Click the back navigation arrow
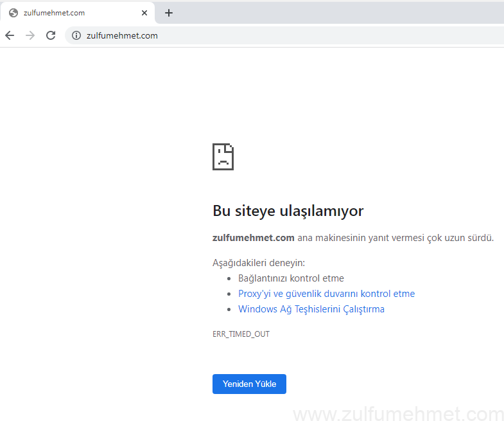Image resolution: width=504 pixels, height=421 pixels. tap(10, 35)
